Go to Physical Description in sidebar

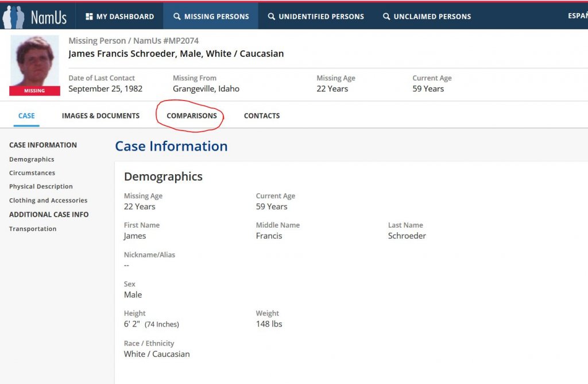tap(41, 187)
